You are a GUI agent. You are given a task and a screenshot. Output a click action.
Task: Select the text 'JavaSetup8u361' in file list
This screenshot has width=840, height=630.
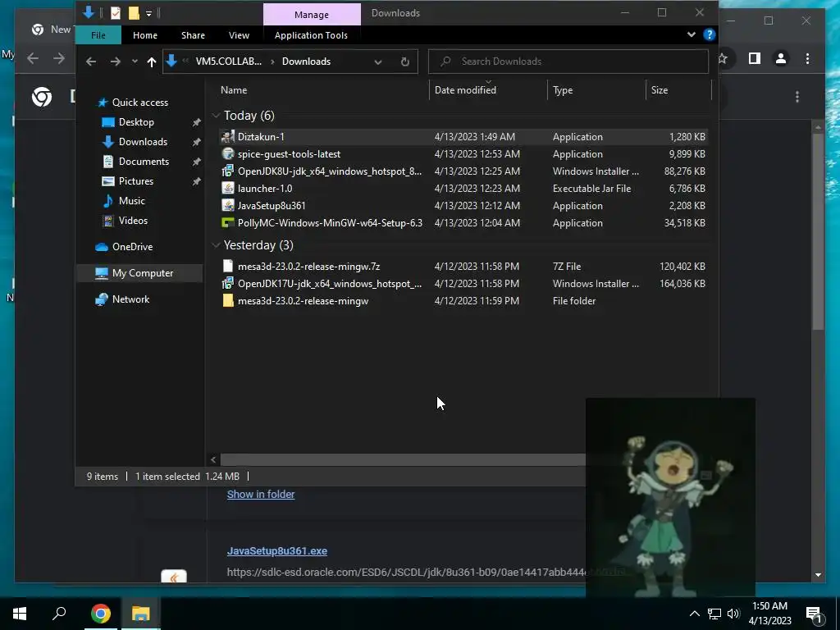point(271,206)
